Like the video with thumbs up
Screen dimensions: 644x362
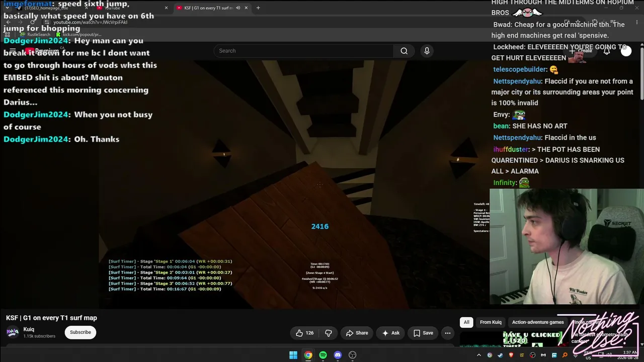[x=304, y=333]
